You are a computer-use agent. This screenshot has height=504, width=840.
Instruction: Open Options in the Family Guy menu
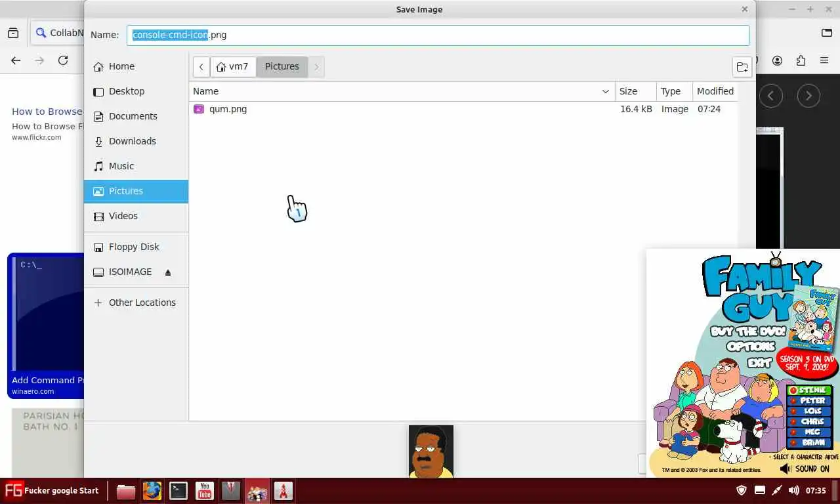click(x=751, y=346)
